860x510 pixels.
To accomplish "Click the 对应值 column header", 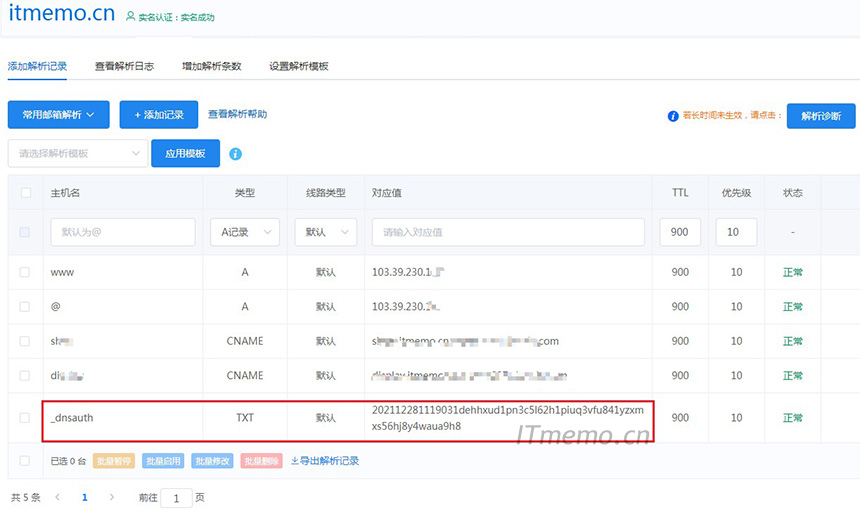I will (x=387, y=192).
